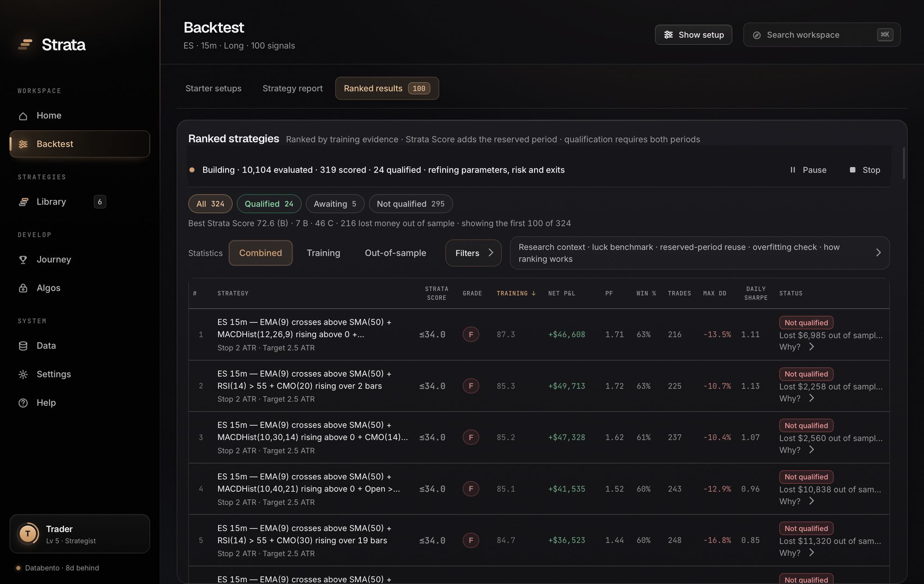Switch to the Starter setups tab

213,88
